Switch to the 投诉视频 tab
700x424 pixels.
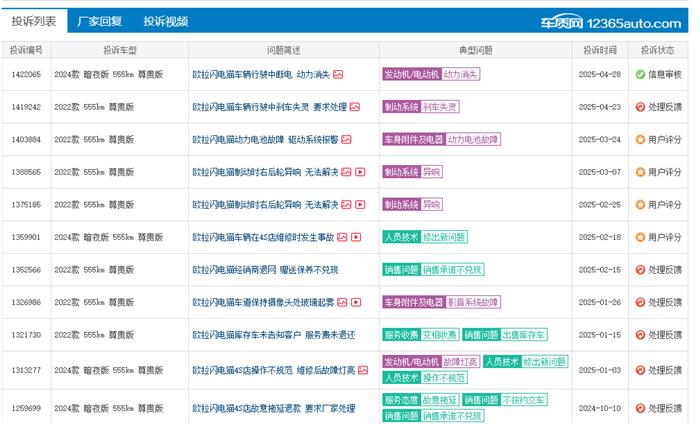click(x=166, y=21)
